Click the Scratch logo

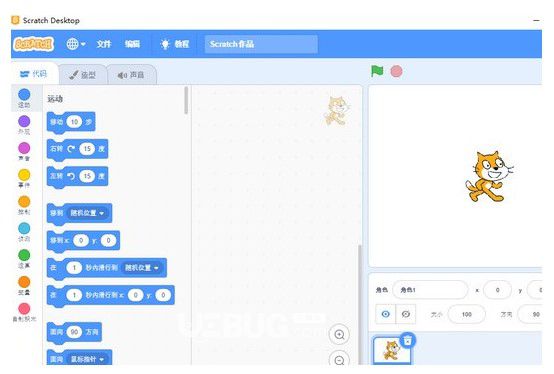34,44
